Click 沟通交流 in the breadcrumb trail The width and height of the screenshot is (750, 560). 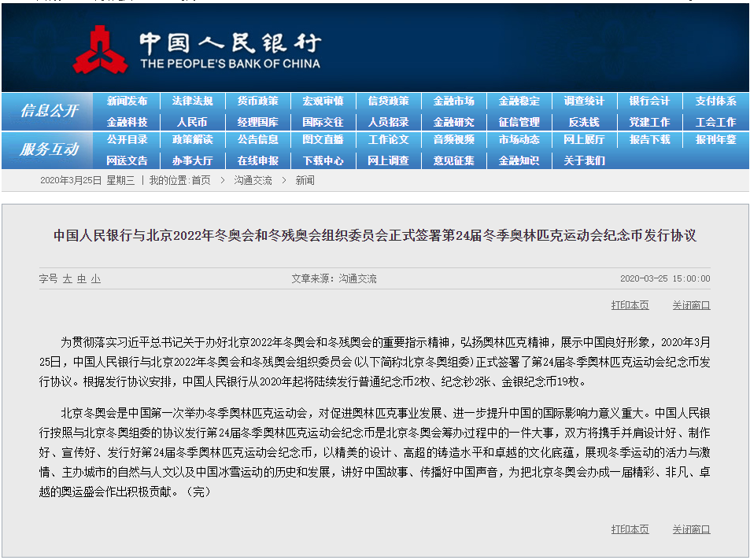pos(253,180)
